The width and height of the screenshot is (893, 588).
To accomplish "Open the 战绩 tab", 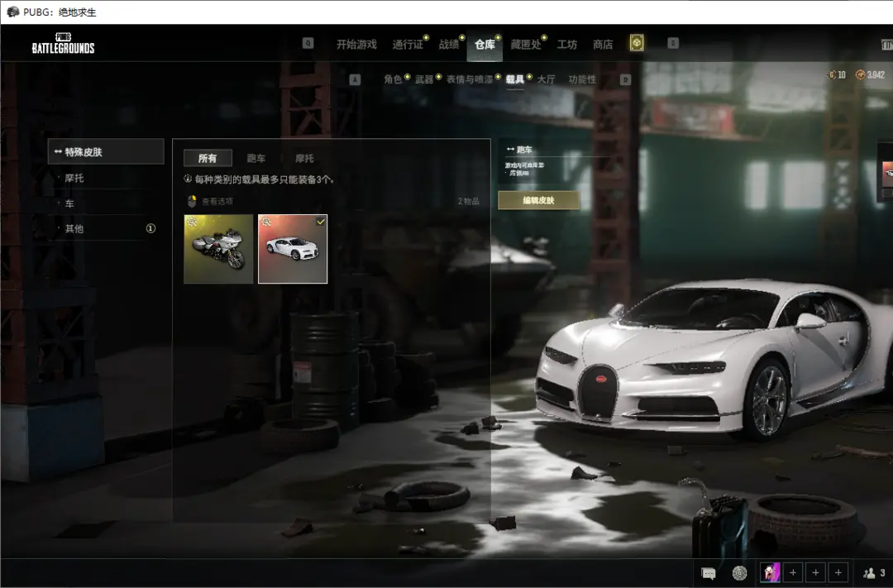I will click(x=449, y=45).
